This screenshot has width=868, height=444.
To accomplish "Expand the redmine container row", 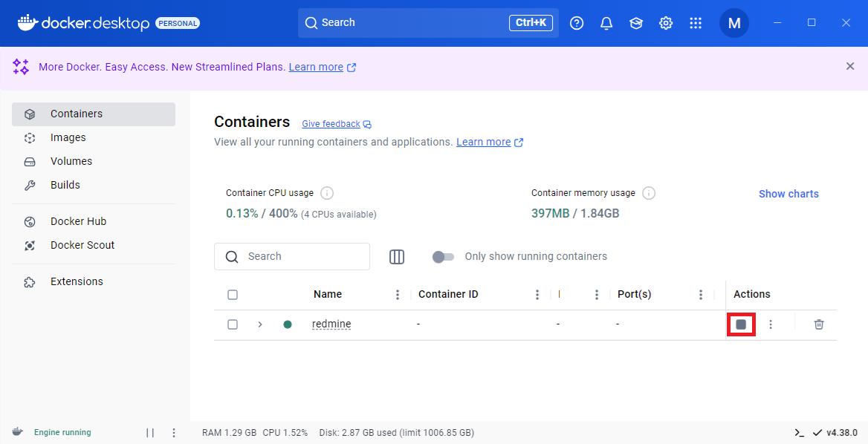I will pyautogui.click(x=259, y=324).
